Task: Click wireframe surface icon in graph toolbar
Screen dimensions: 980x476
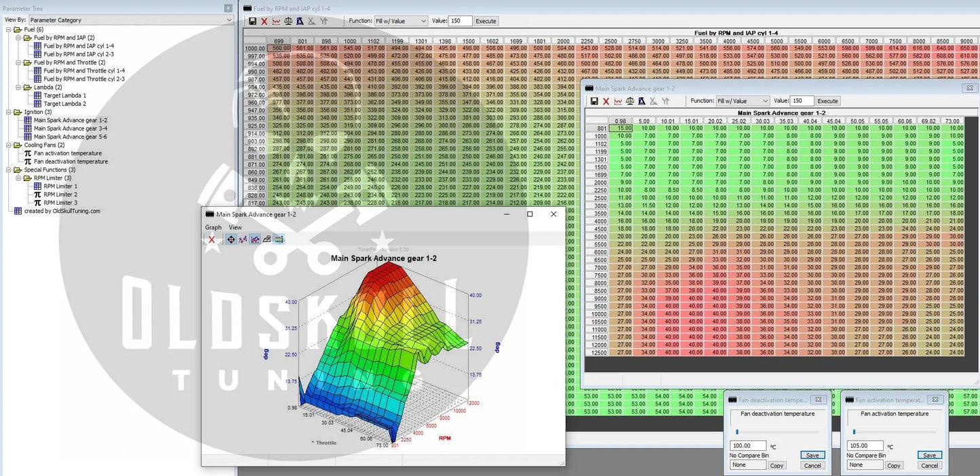Action: tap(267, 239)
